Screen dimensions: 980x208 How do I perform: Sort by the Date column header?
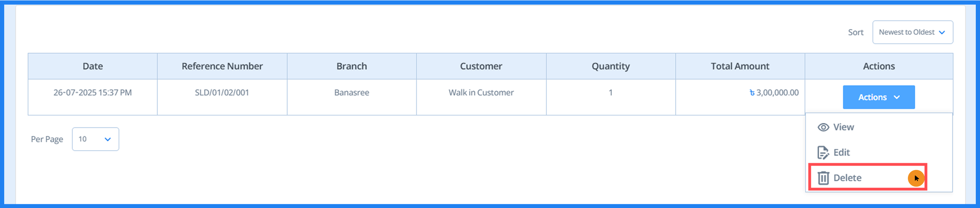click(92, 66)
